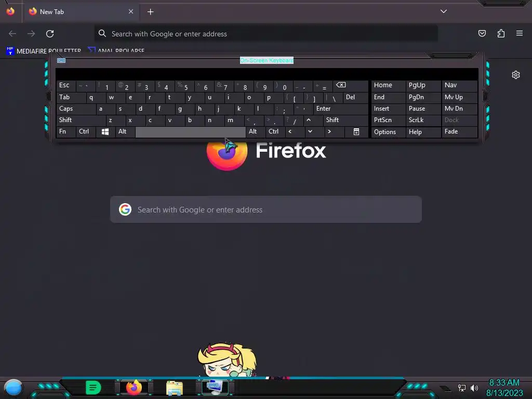Click the Pause key
Image resolution: width=532 pixels, height=399 pixels.
pyautogui.click(x=423, y=109)
